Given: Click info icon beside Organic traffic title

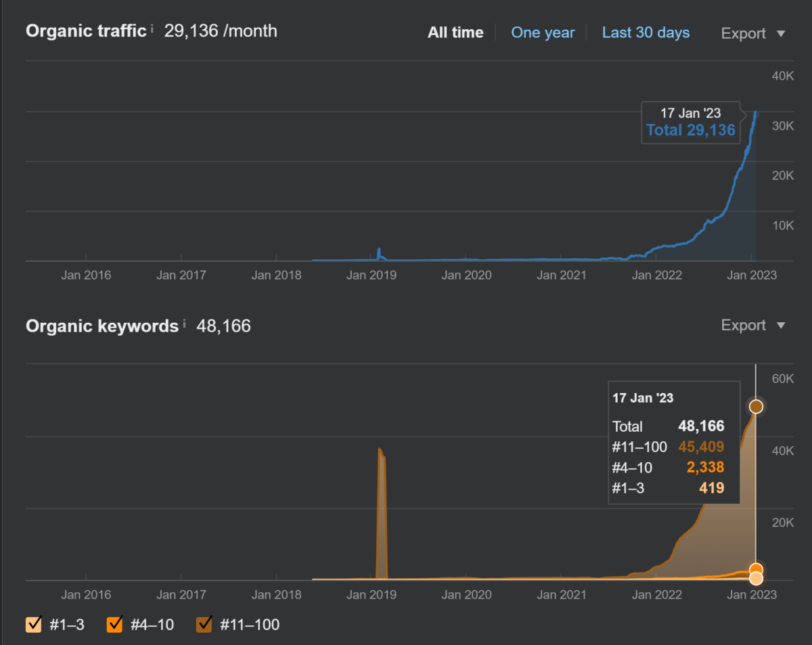Looking at the screenshot, I should (x=152, y=28).
